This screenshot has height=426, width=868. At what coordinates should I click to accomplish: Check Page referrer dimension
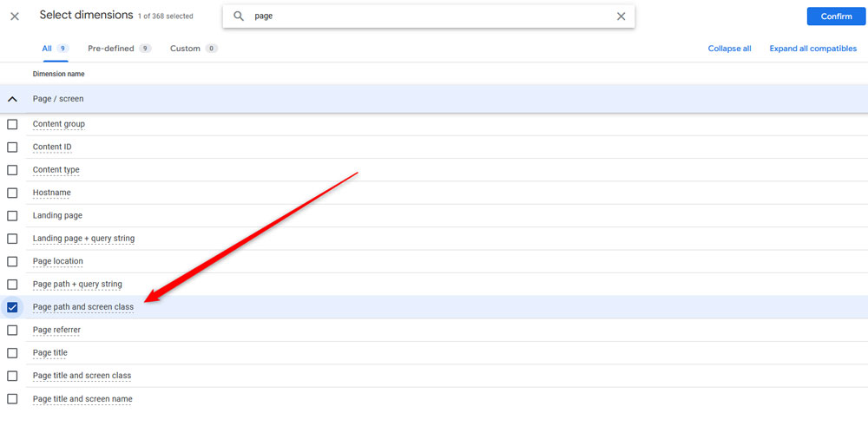click(12, 330)
